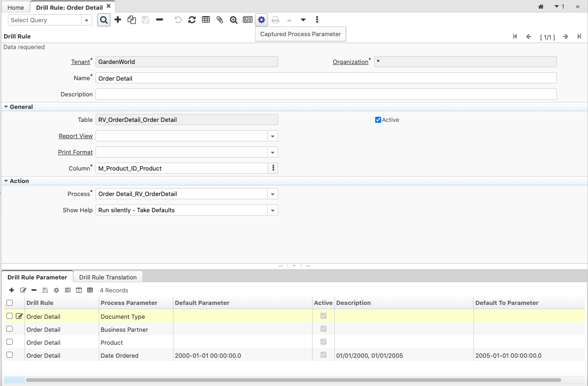Open the Print Format dropdown
This screenshot has width=588, height=386.
pos(273,152)
